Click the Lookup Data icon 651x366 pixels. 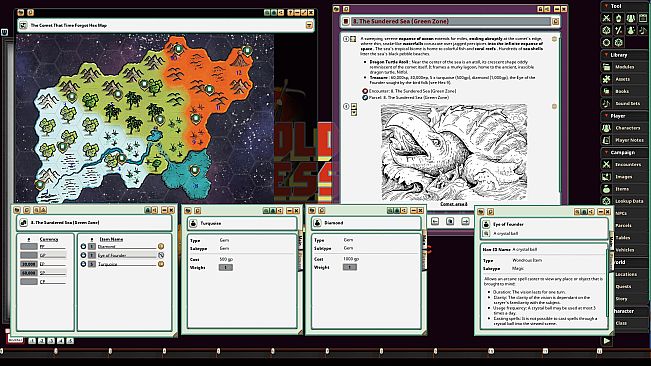click(607, 201)
